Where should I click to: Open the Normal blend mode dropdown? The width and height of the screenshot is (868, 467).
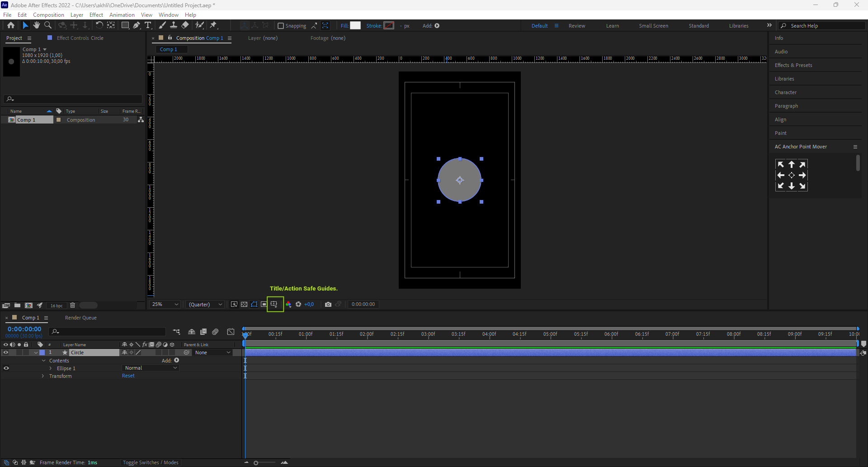[151, 368]
